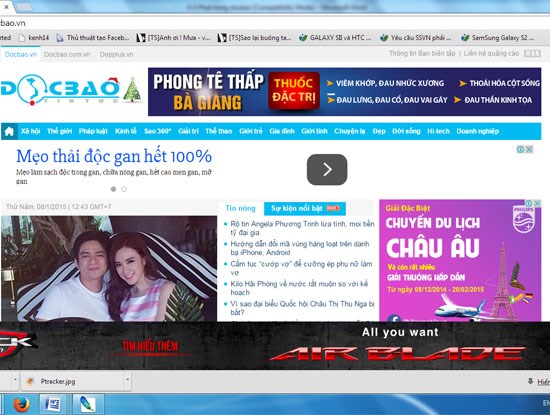Click the address bar URL field
This screenshot has height=415, width=550.
(275, 23)
